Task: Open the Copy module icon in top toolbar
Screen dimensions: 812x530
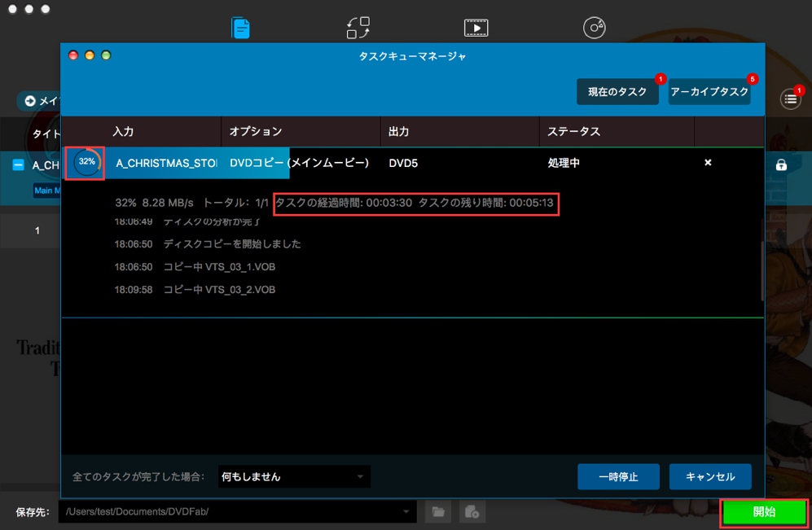Action: pos(241,28)
